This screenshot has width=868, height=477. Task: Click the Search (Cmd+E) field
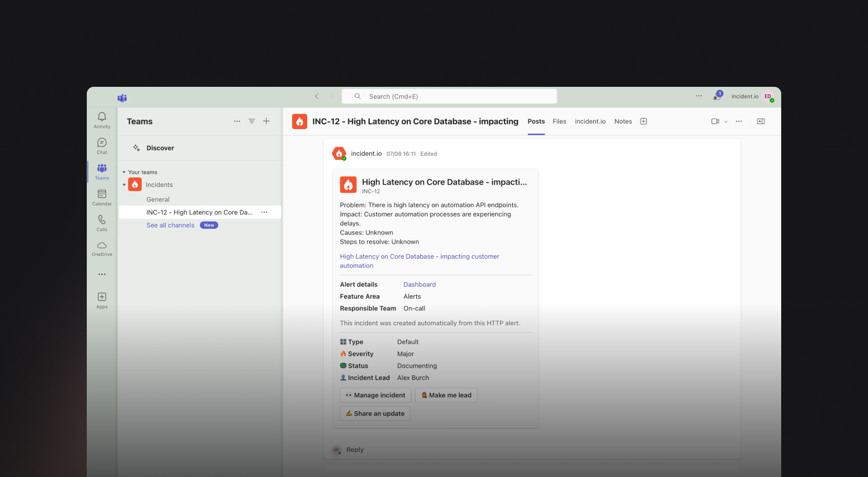coord(450,96)
